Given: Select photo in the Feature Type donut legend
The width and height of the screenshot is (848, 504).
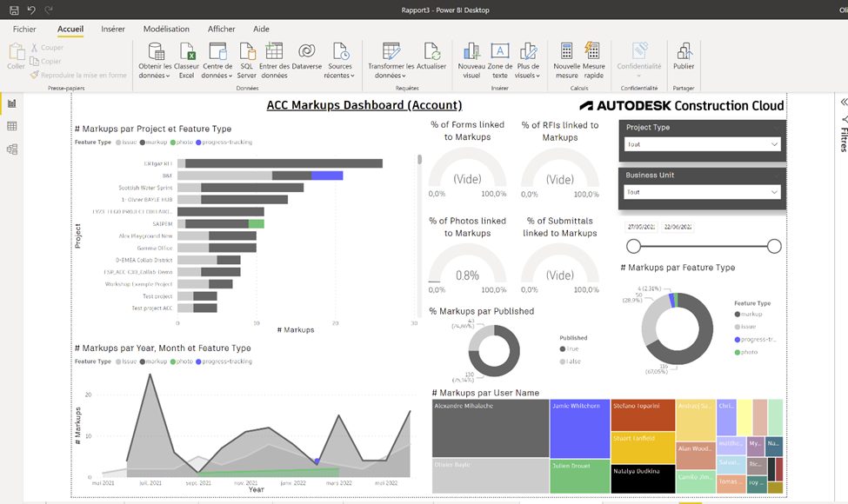Looking at the screenshot, I should (x=745, y=352).
